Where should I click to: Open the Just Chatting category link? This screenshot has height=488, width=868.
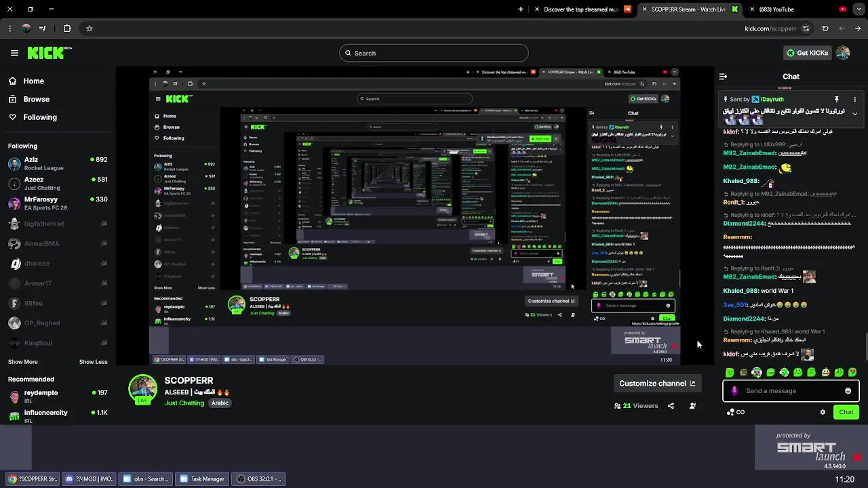tap(184, 403)
